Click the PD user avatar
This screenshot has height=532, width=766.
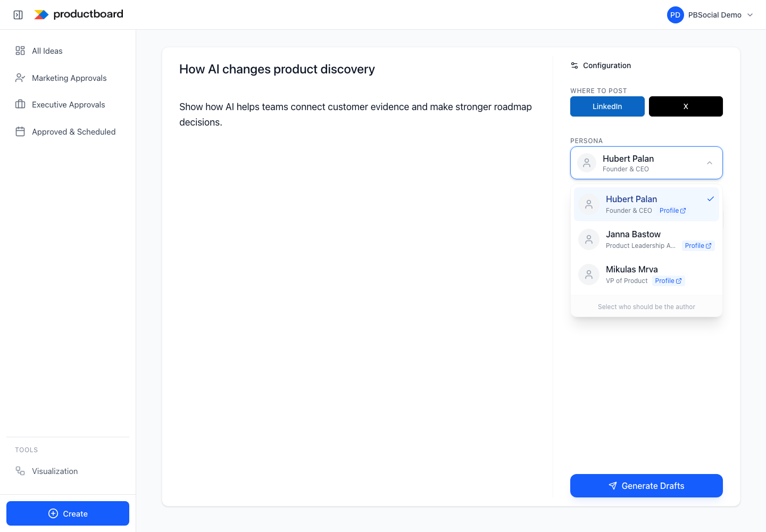click(675, 15)
